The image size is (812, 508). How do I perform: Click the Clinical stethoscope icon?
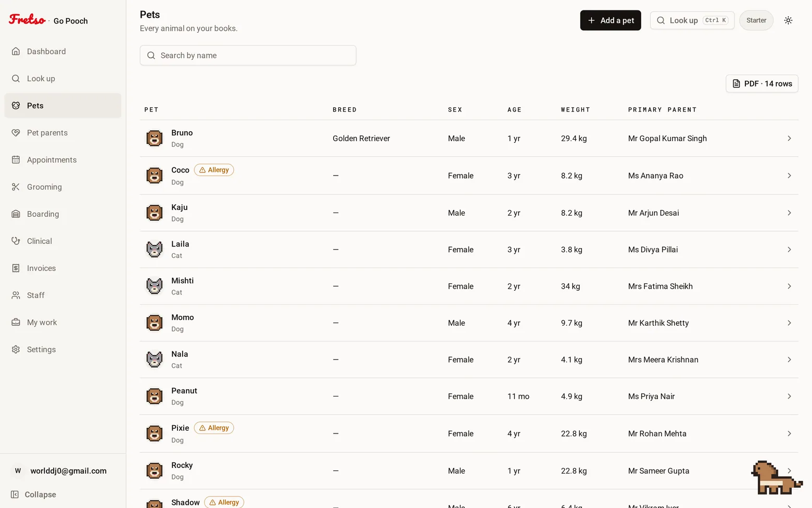tap(16, 241)
